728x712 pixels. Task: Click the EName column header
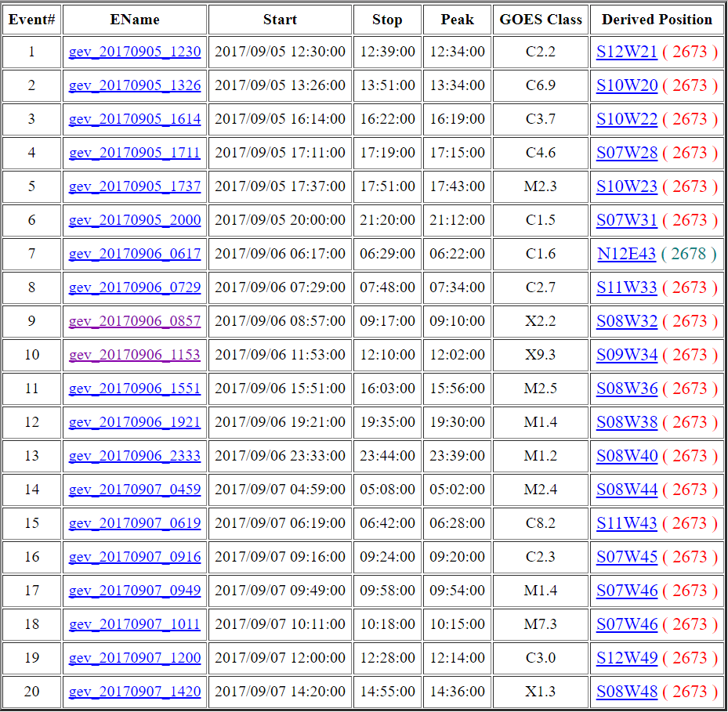point(135,20)
